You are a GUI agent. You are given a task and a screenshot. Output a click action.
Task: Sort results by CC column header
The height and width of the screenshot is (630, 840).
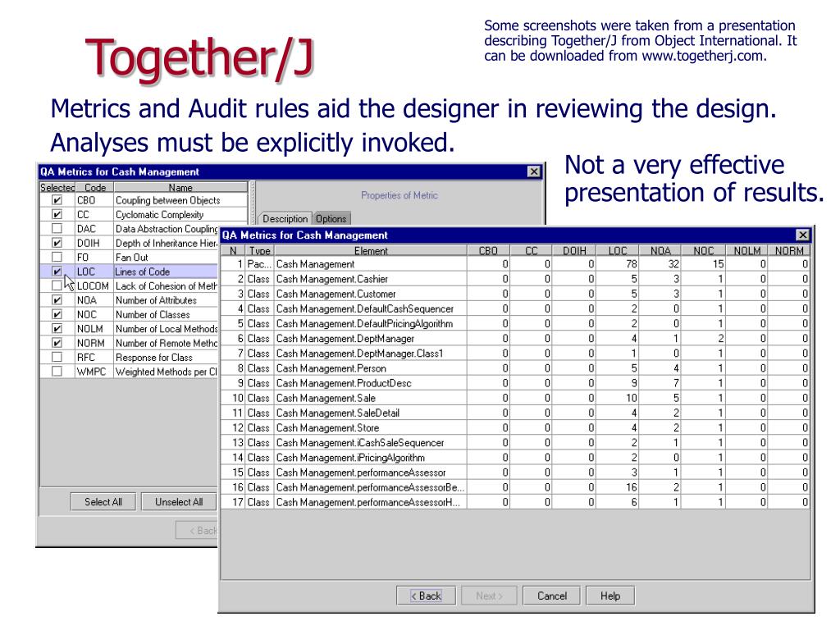[x=531, y=251]
